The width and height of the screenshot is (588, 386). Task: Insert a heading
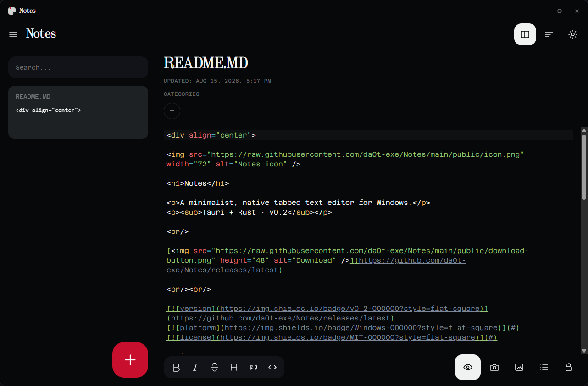(234, 367)
